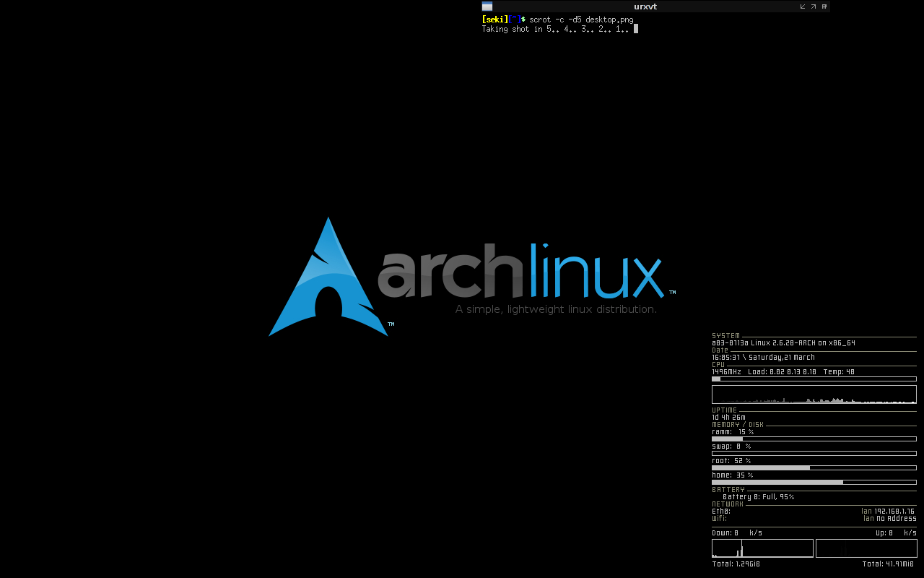Screen dimensions: 924x578
Task: Click the scrot command line in terminal
Action: (581, 20)
